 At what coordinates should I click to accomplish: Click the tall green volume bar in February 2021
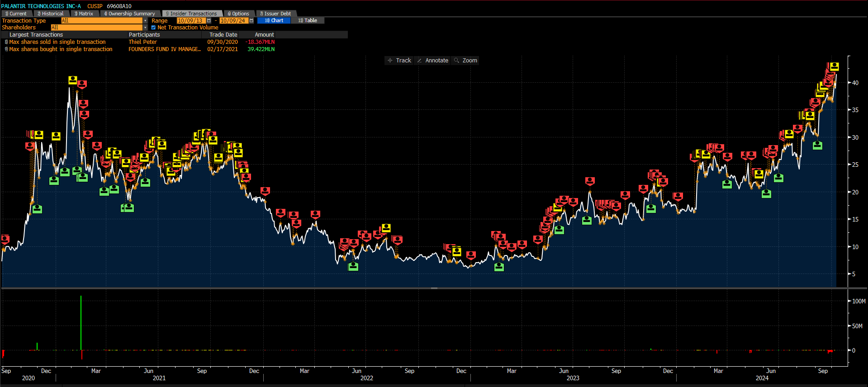pyautogui.click(x=81, y=323)
